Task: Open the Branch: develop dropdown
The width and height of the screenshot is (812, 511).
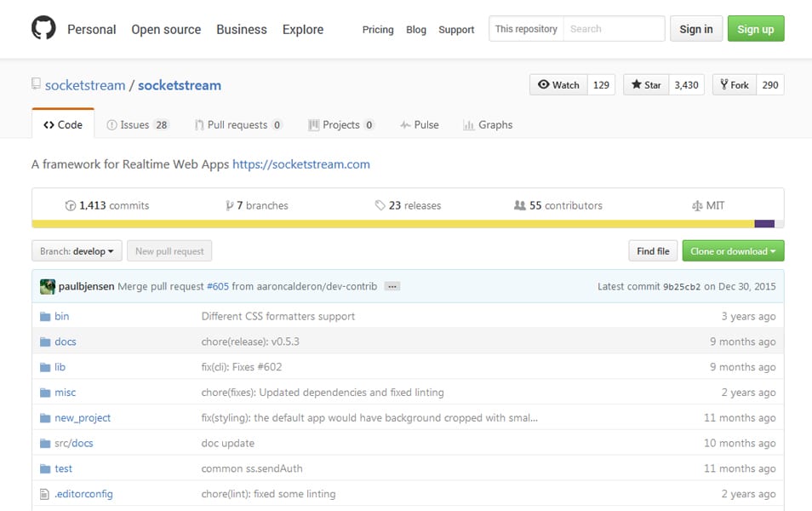Action: point(77,251)
